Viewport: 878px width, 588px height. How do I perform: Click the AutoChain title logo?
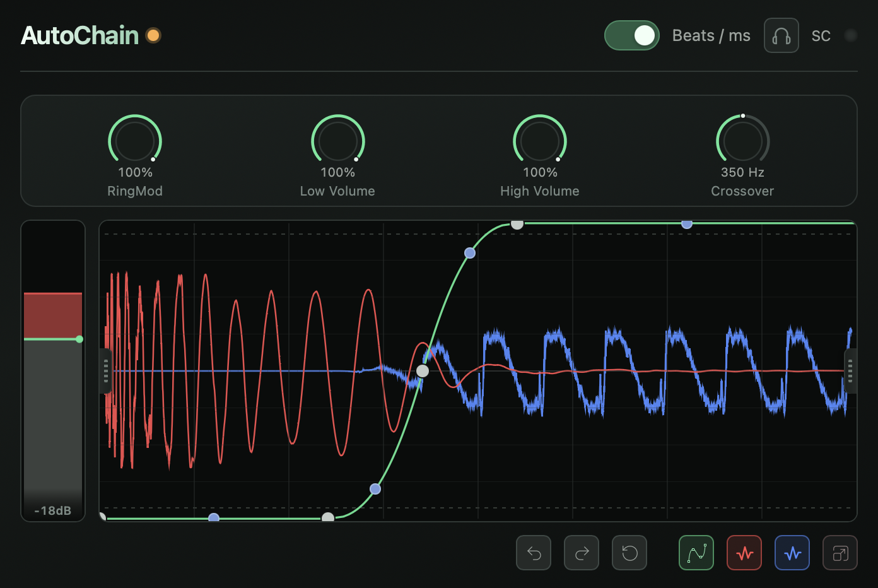[80, 35]
